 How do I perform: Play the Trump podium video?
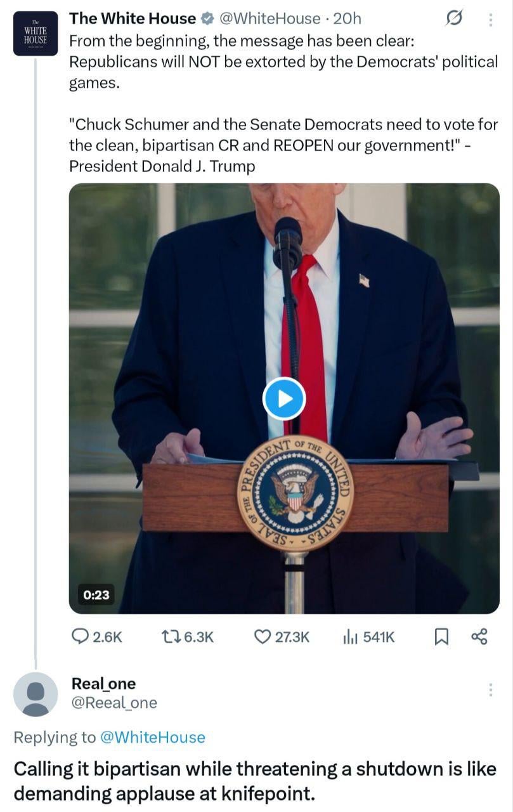click(284, 398)
